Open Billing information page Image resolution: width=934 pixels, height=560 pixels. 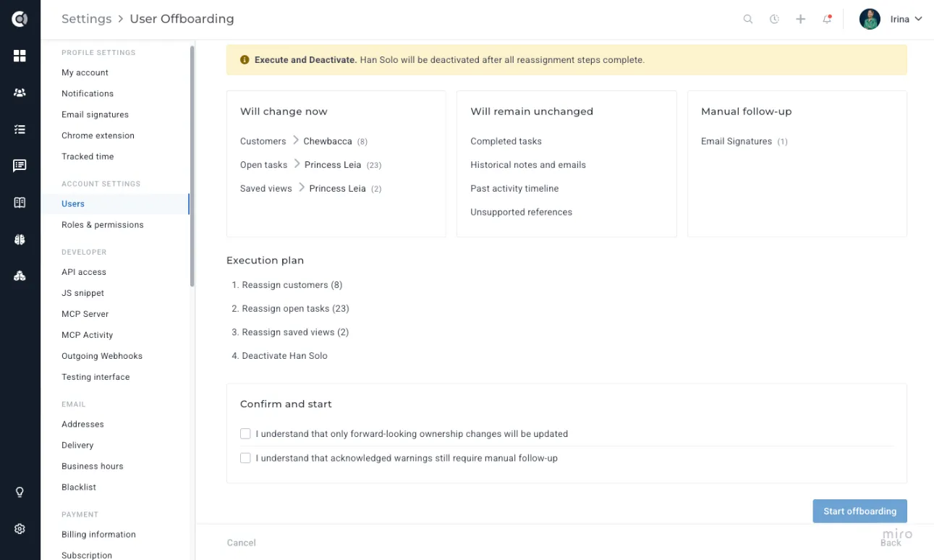(x=98, y=535)
